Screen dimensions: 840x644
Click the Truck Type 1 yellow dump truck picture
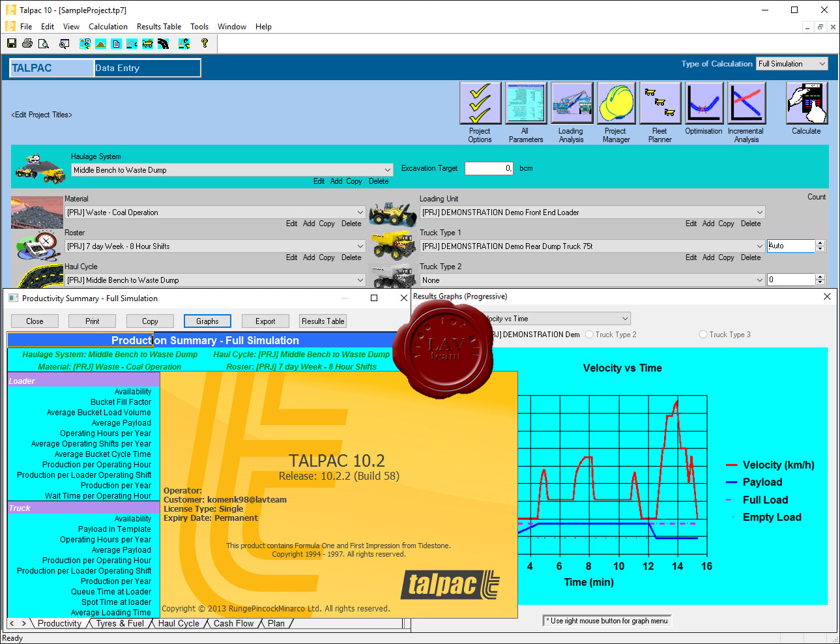click(394, 246)
